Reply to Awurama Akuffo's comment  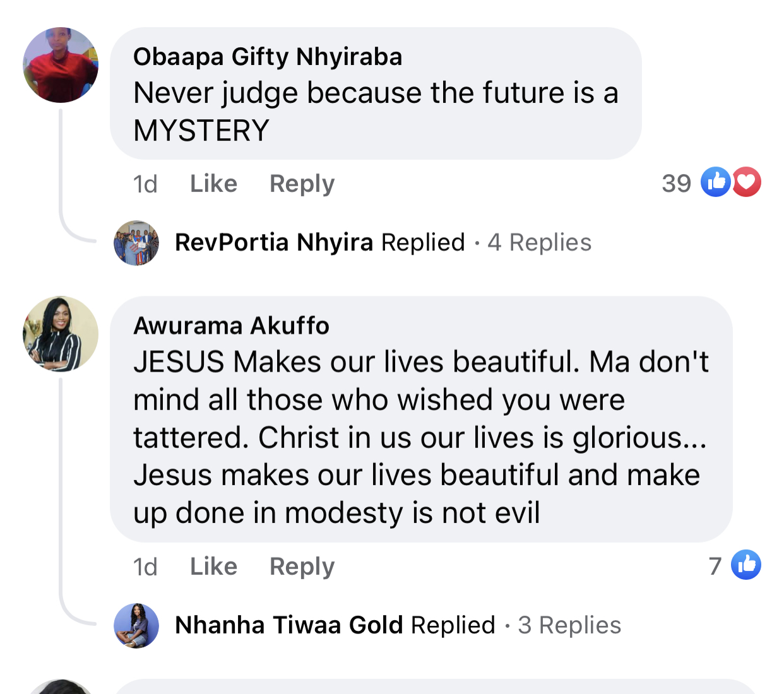(x=302, y=567)
